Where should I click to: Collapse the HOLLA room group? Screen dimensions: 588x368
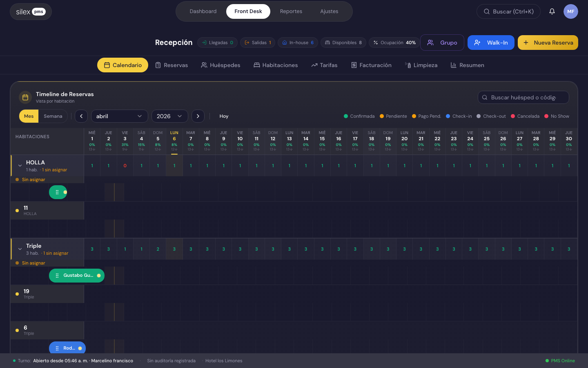20,166
